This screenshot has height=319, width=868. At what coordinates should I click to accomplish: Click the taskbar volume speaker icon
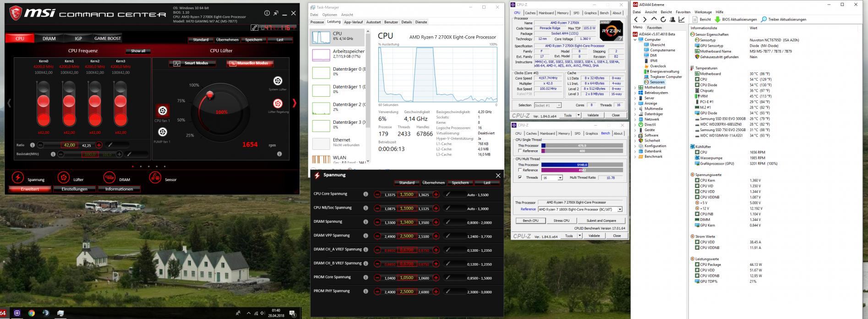pos(263,313)
